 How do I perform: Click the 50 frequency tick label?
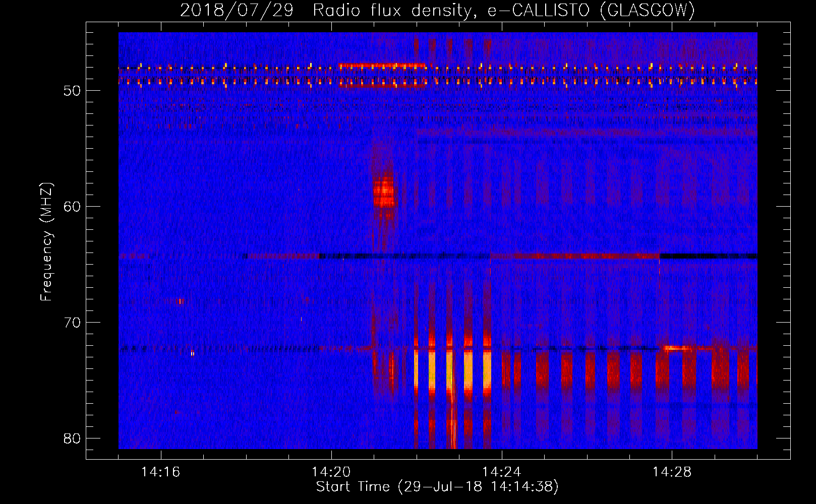72,91
